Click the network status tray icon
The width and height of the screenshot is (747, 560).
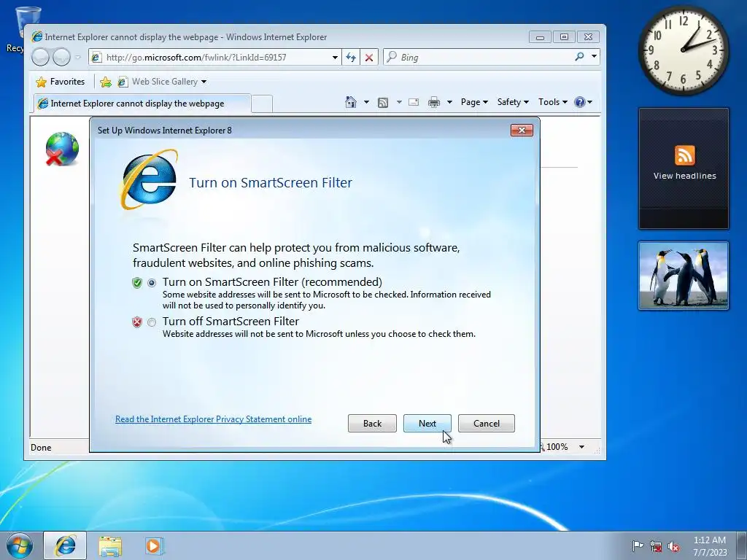click(656, 546)
